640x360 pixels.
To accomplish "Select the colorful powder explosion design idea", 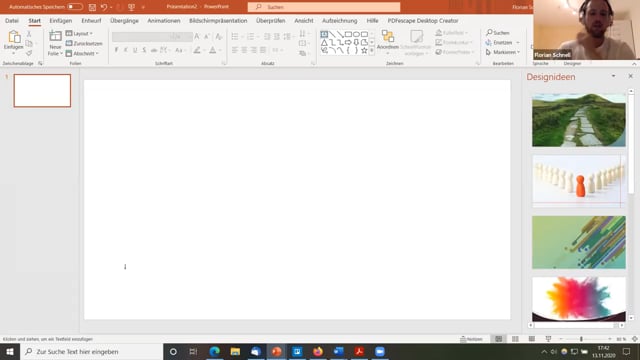I will [x=579, y=299].
